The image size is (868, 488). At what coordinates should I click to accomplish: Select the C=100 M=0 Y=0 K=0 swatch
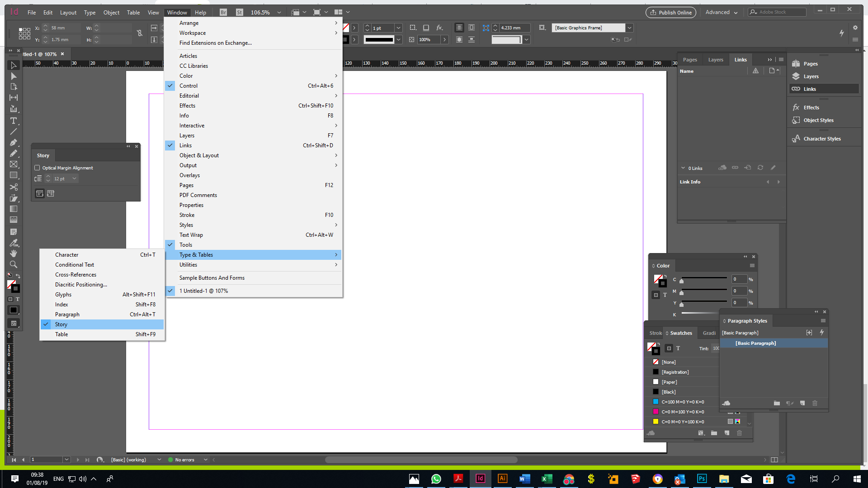pyautogui.click(x=683, y=402)
